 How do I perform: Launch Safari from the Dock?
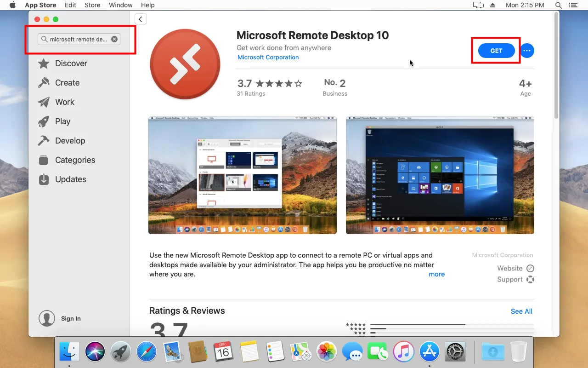point(146,352)
